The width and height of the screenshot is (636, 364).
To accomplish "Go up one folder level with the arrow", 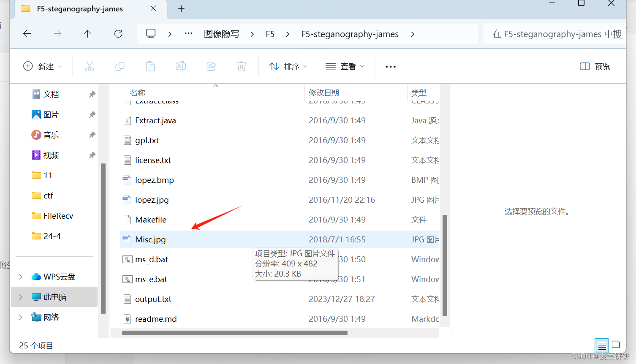I will click(87, 34).
